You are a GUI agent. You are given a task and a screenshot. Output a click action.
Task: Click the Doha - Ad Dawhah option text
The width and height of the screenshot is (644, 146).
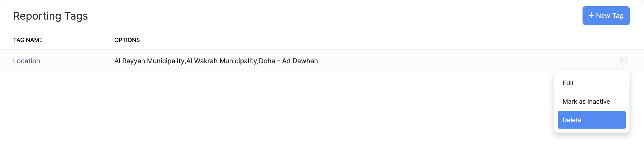click(x=288, y=61)
